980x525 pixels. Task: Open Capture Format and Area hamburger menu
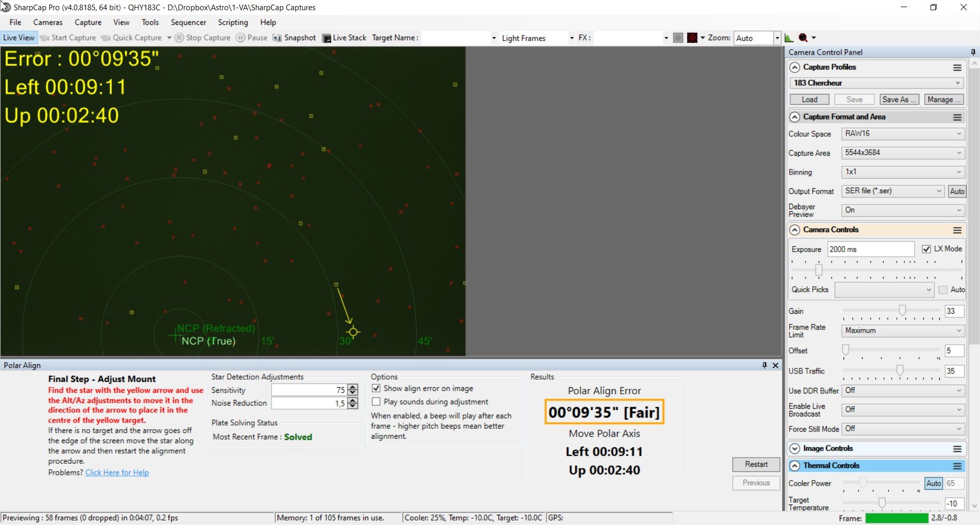[957, 117]
